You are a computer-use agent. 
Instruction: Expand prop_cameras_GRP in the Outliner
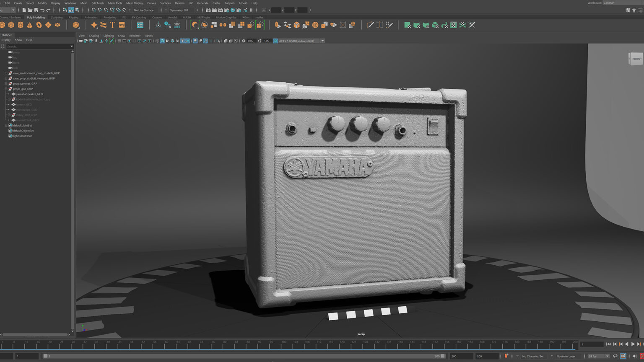click(x=5, y=83)
